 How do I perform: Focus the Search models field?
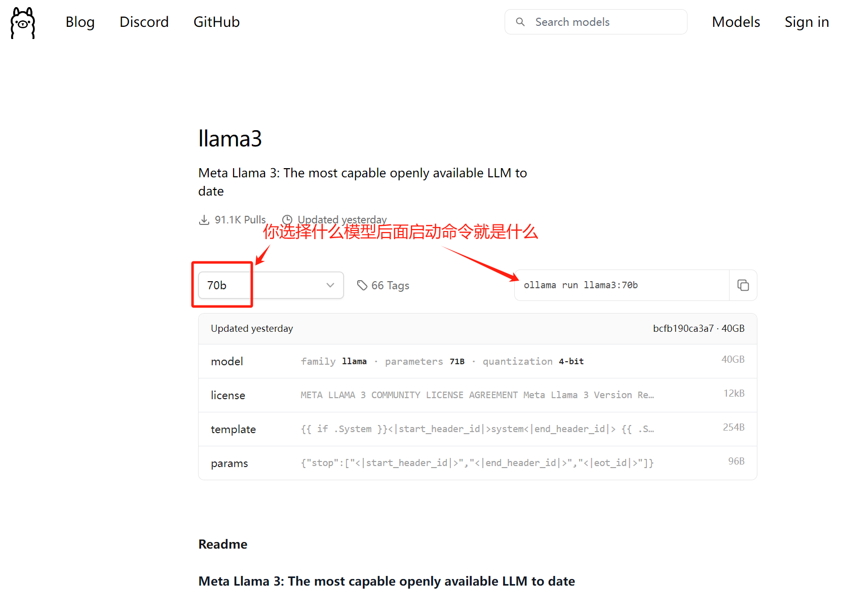(603, 22)
